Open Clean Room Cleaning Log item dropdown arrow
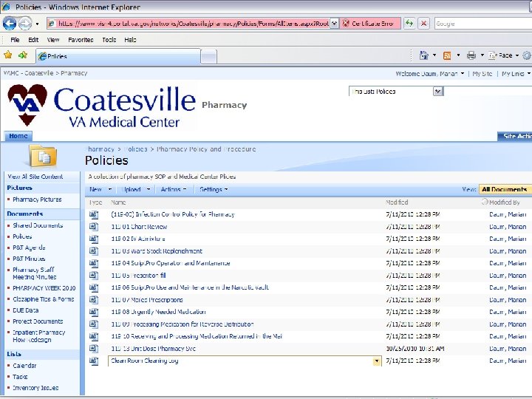The width and height of the screenshot is (532, 399). coord(377,361)
